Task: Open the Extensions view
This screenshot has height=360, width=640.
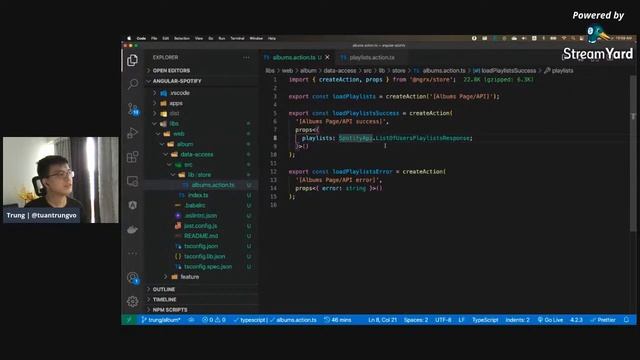Action: click(x=132, y=157)
